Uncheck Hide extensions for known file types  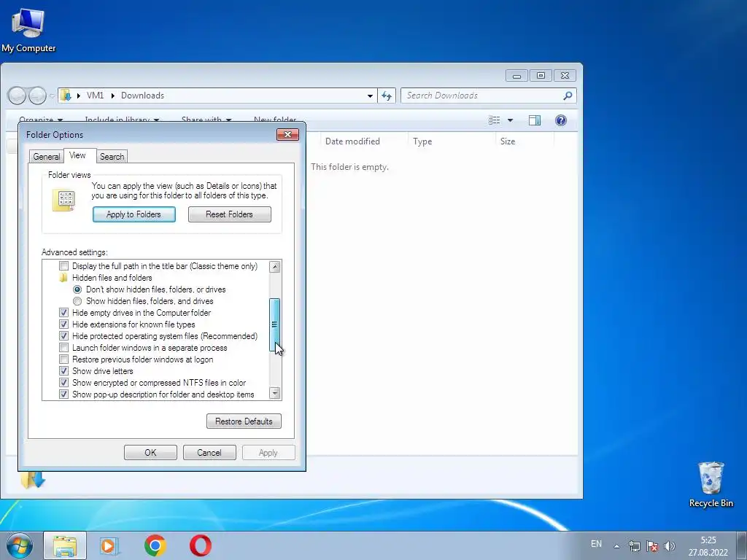pos(64,324)
